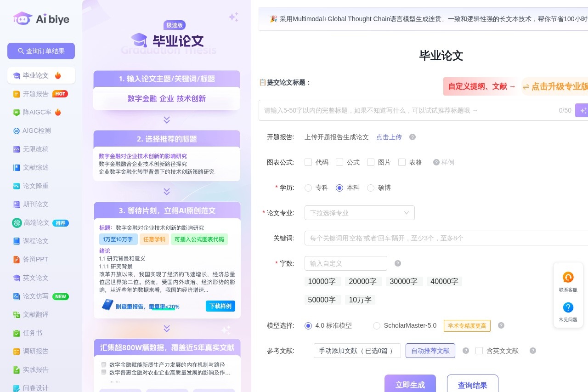Choose the ScholarMaster-5.0 model
Image resolution: width=588 pixels, height=392 pixels.
(x=377, y=326)
